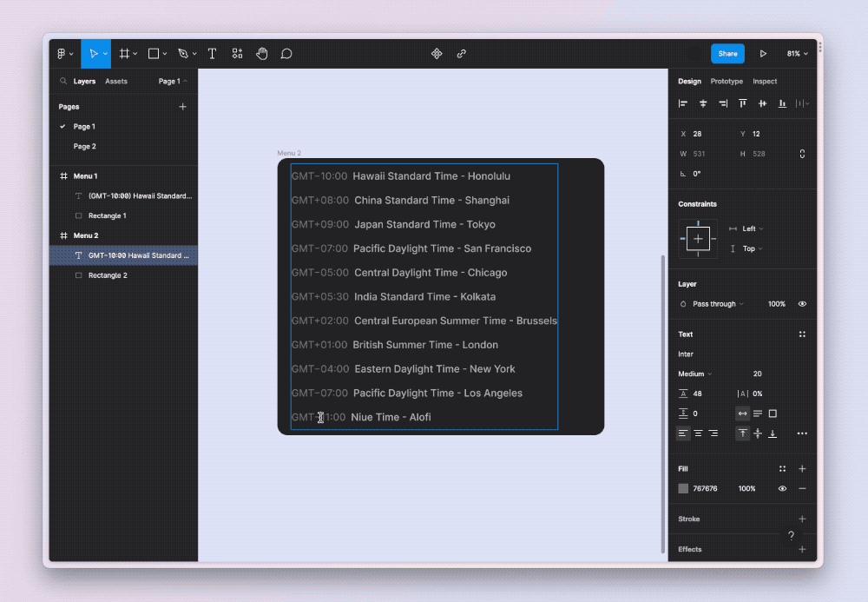The width and height of the screenshot is (868, 602).
Task: Switch to the Prototype tab
Action: coord(727,82)
